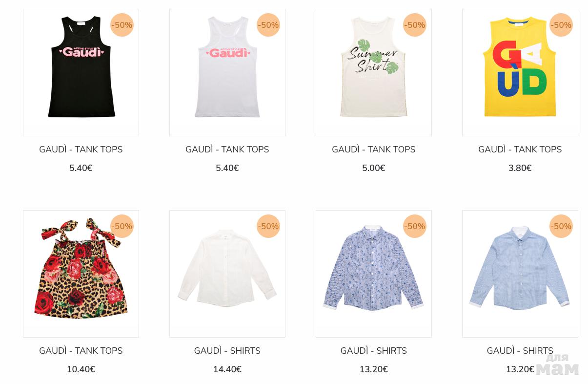This screenshot has height=384, width=588.
Task: Open the leopard rose print top image
Action: tap(81, 274)
